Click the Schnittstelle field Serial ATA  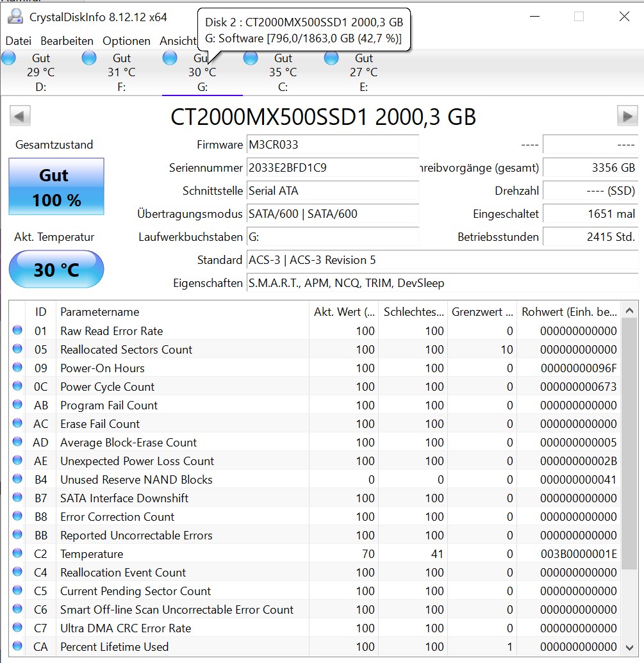(333, 191)
